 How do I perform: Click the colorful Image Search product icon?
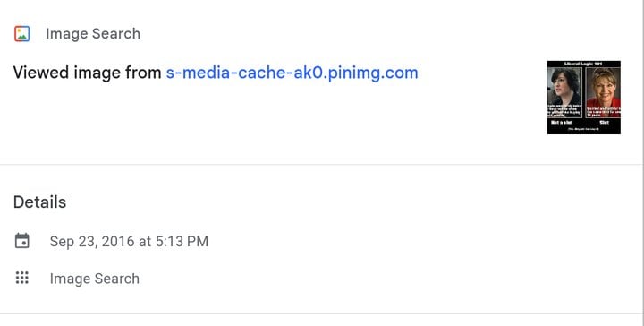22,34
